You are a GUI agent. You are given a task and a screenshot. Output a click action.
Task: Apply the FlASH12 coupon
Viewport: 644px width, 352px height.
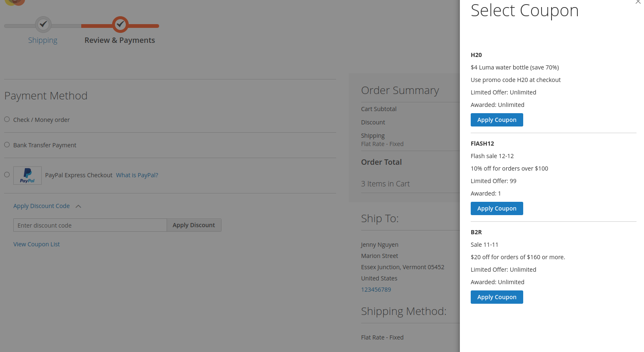click(x=497, y=208)
